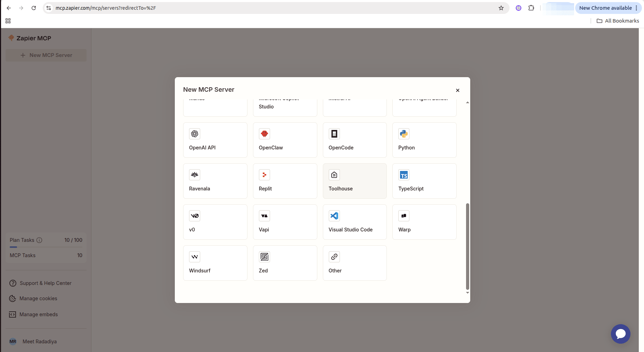Click the v0 logo icon
The image size is (644, 352).
(195, 216)
